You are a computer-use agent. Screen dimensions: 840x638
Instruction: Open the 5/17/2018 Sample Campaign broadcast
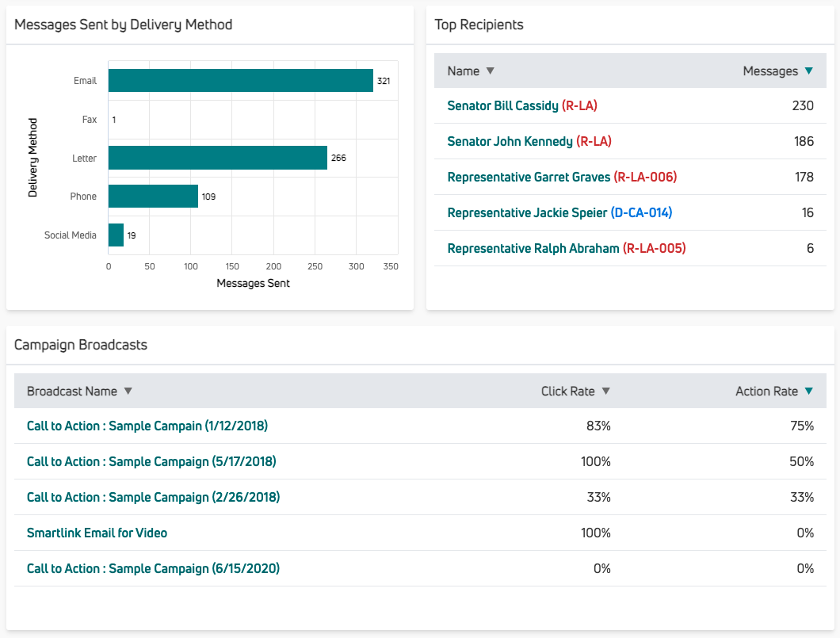pos(152,461)
